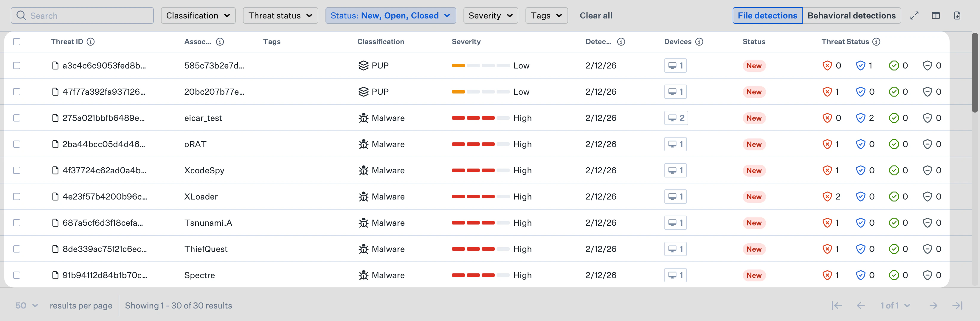Click the devices count icon for eicar_test
This screenshot has height=321, width=980.
pyautogui.click(x=675, y=118)
